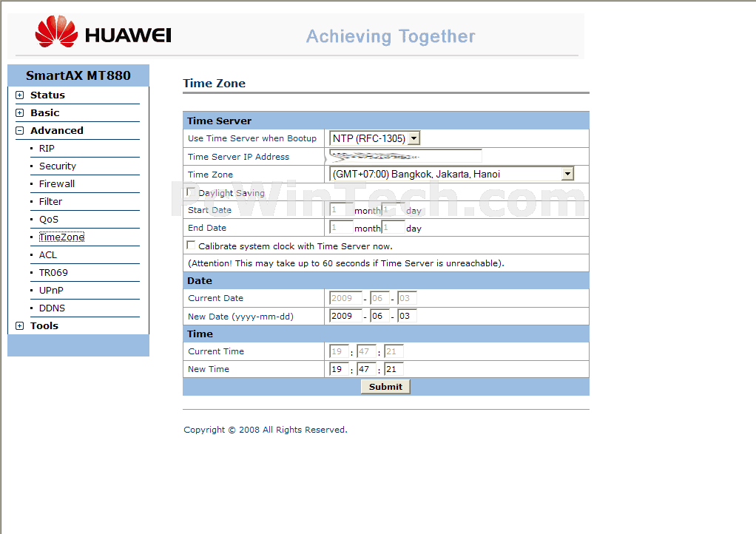Open the QoS settings page
The height and width of the screenshot is (534, 756).
click(49, 220)
